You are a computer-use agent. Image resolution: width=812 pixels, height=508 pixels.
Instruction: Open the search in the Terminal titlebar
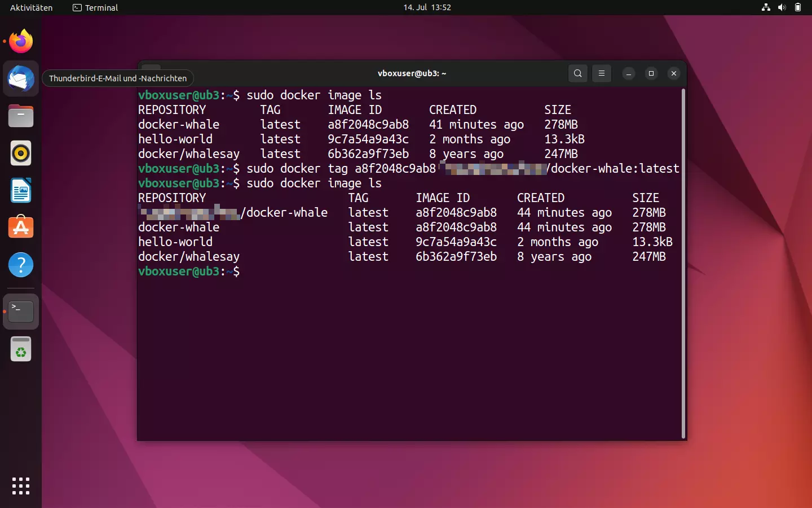pyautogui.click(x=577, y=73)
